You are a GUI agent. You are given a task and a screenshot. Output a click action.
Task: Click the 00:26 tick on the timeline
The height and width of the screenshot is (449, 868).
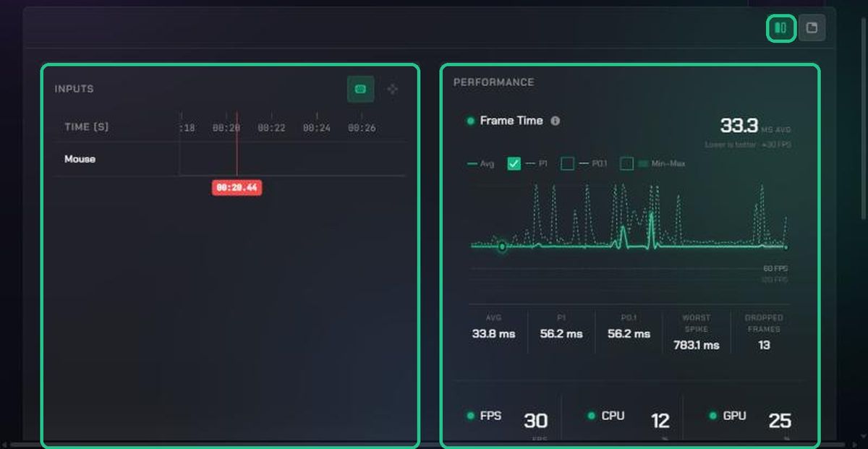[x=362, y=127]
